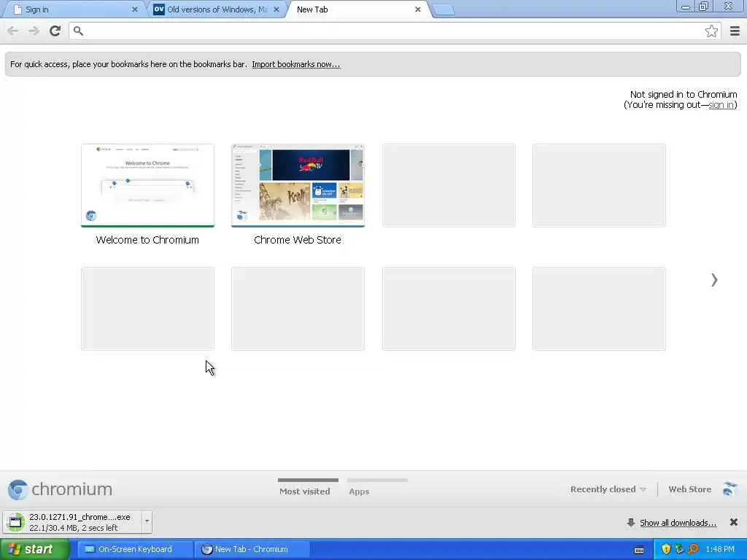Click the downloading chrome exe item
747x560 pixels.
pos(73,522)
